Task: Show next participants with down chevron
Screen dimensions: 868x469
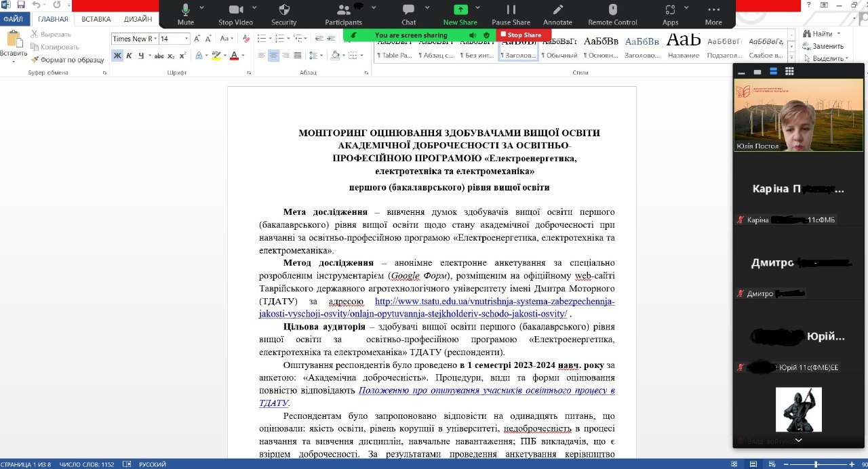Action: (799, 440)
